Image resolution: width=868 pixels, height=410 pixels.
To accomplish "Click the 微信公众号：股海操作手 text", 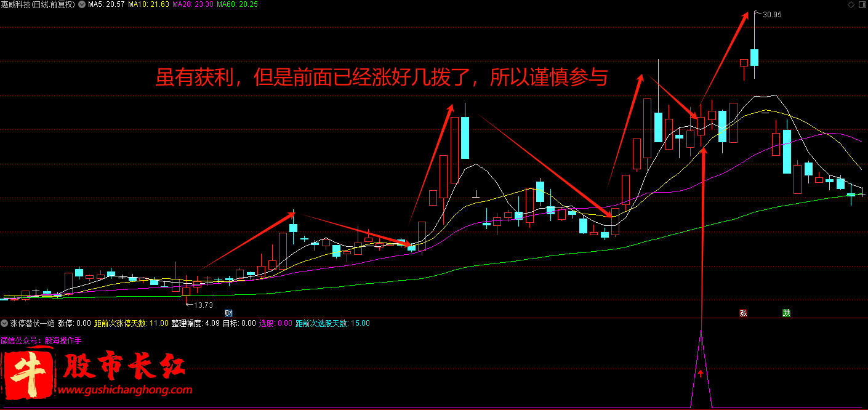I will 41,340.
